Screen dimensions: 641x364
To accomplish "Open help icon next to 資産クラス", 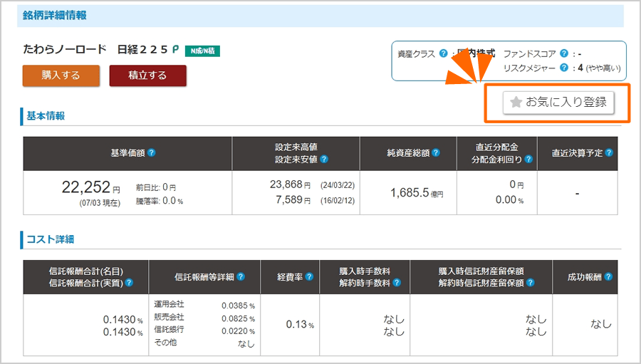I will pyautogui.click(x=443, y=53).
